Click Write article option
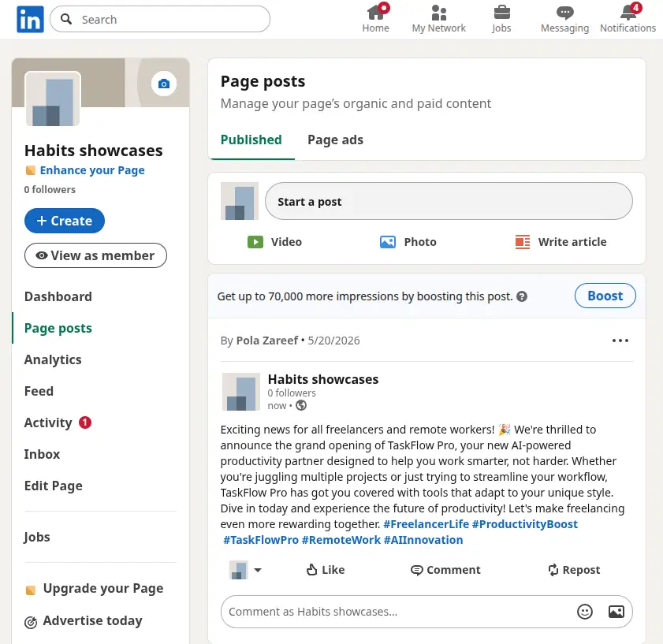The image size is (663, 644). (x=561, y=242)
